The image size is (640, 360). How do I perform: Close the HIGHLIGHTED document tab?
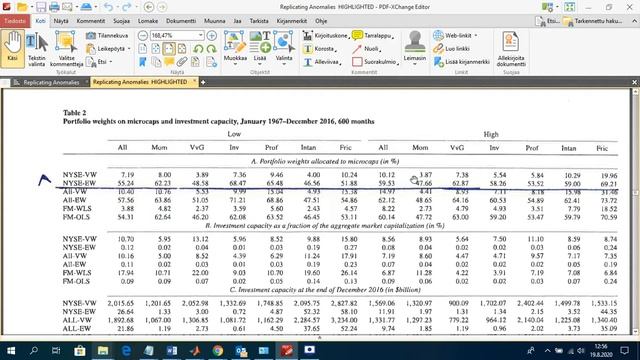pyautogui.click(x=194, y=82)
